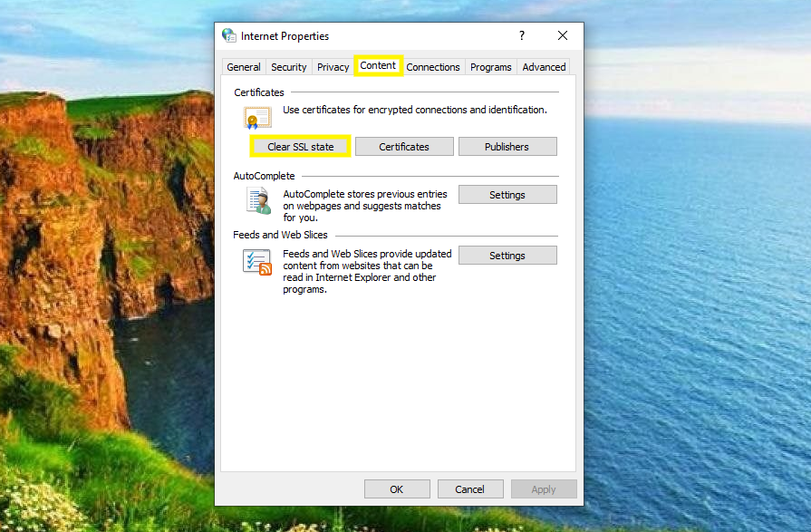Click the AutoComplete person document icon
Screen dimensions: 811x532
tap(259, 201)
